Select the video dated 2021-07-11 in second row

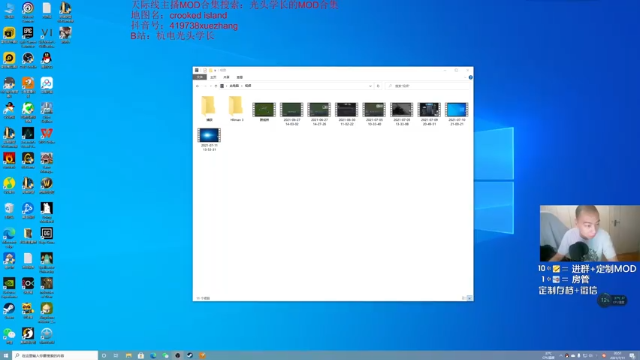209,139
